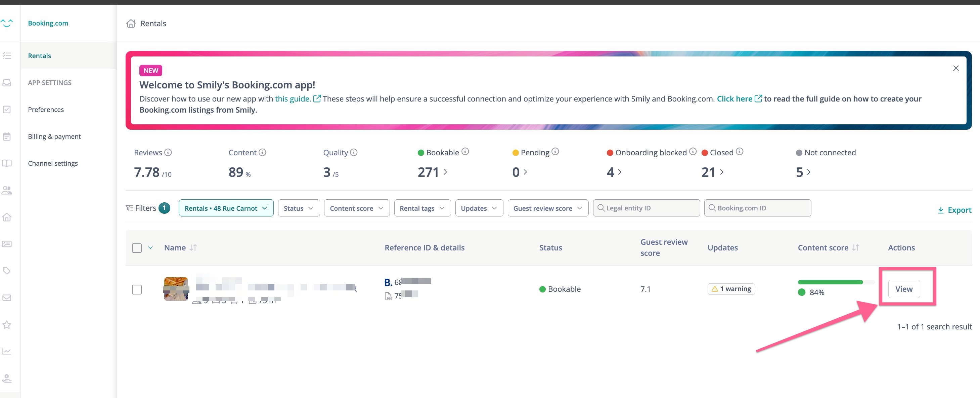Click the inbox icon in the left sidebar
Screen dimensions: 980x398
[7, 83]
